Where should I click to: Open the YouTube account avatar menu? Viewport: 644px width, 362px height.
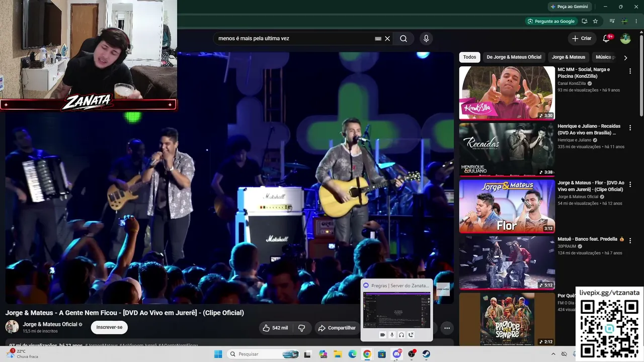tap(625, 39)
